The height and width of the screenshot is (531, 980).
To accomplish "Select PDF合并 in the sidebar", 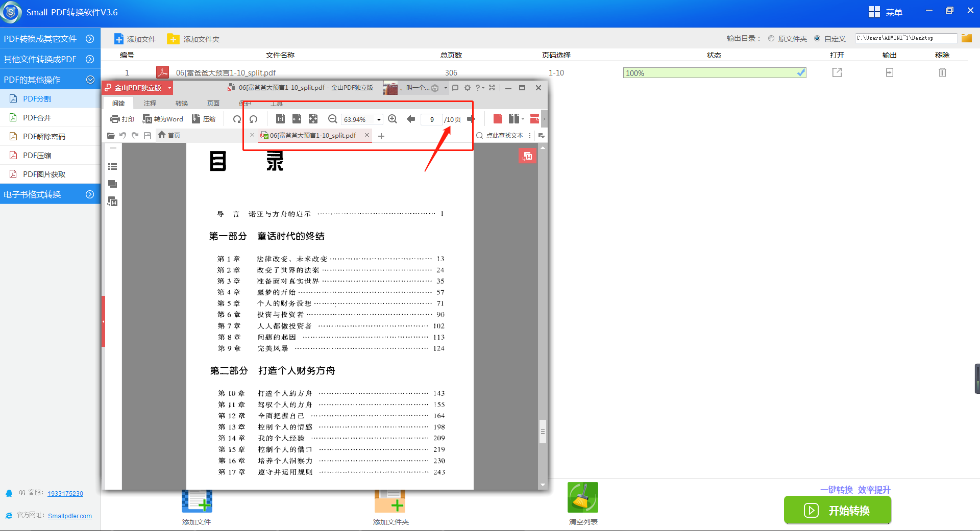I will [x=50, y=118].
